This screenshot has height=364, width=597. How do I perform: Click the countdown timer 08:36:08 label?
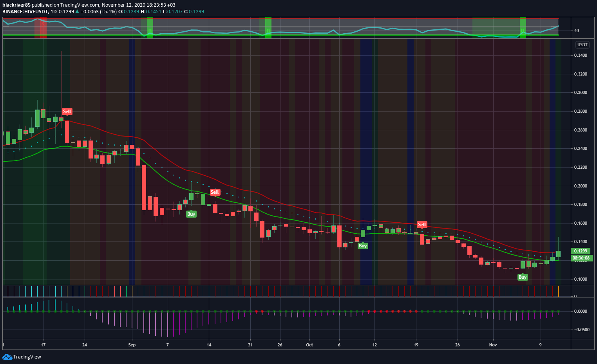point(581,258)
